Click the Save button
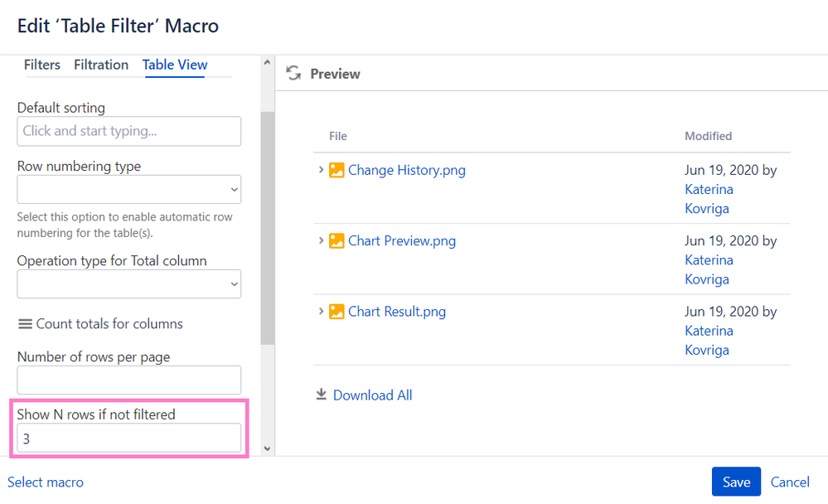Screen dimensions: 828x504 736,482
